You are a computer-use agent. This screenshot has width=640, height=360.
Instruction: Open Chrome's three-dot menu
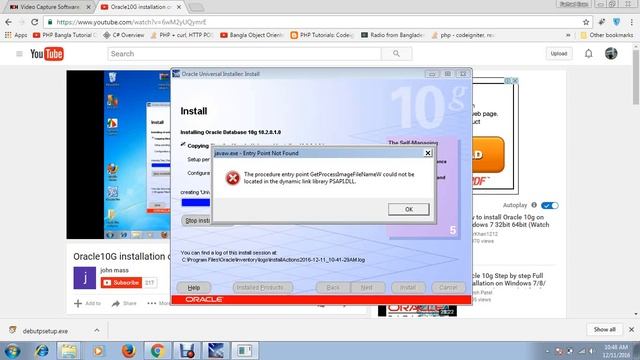point(631,22)
